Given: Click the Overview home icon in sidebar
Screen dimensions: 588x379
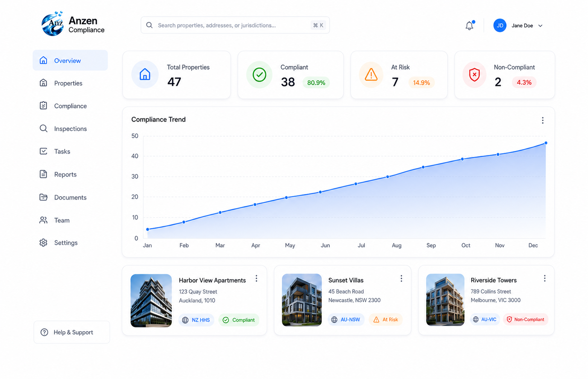Looking at the screenshot, I should (43, 60).
